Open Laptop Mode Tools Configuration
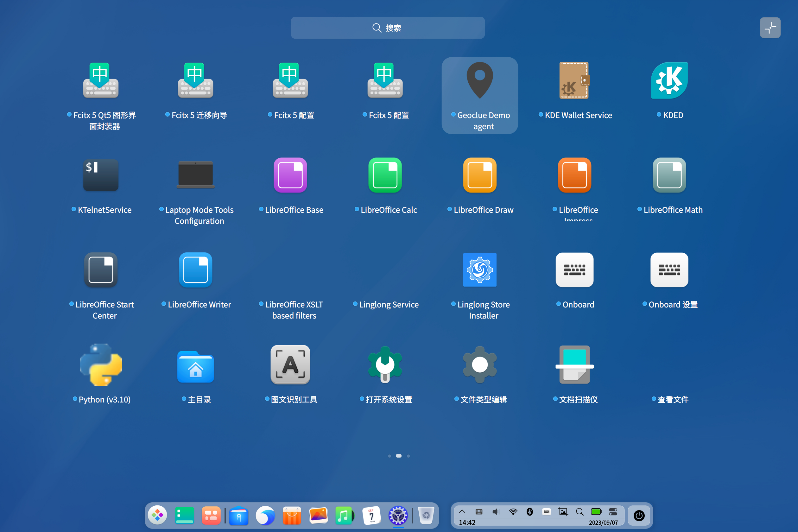The height and width of the screenshot is (532, 798). click(196, 175)
